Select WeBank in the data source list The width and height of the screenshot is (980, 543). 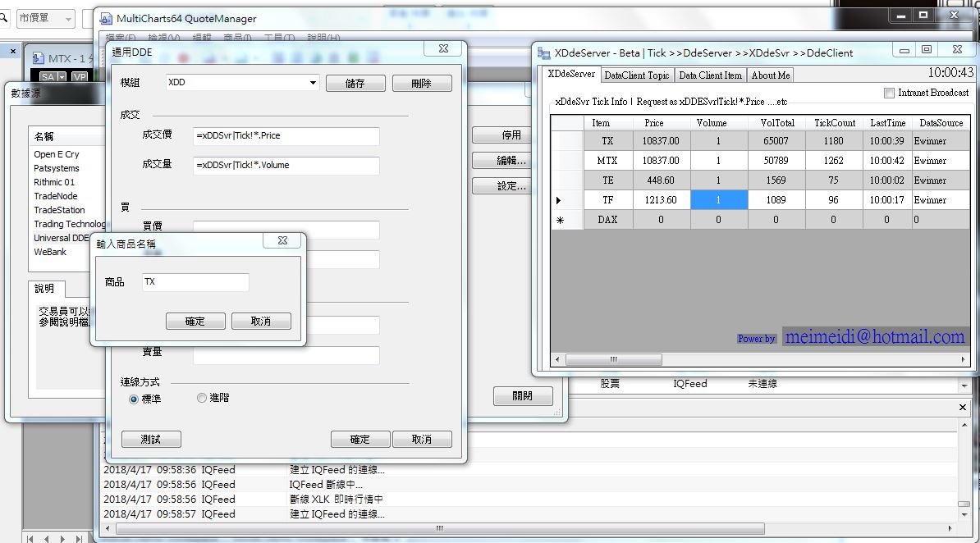pos(50,253)
